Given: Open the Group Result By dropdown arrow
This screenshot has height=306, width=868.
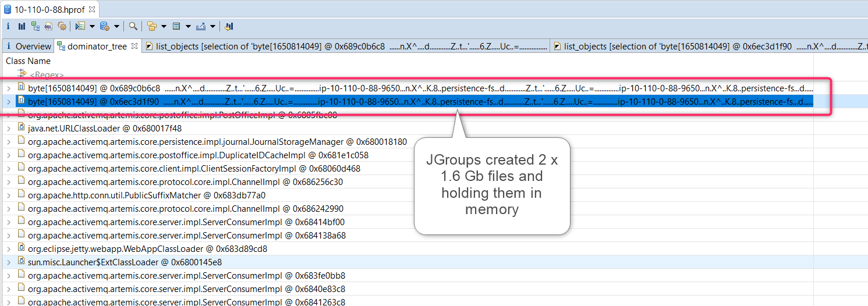Looking at the screenshot, I should (164, 27).
